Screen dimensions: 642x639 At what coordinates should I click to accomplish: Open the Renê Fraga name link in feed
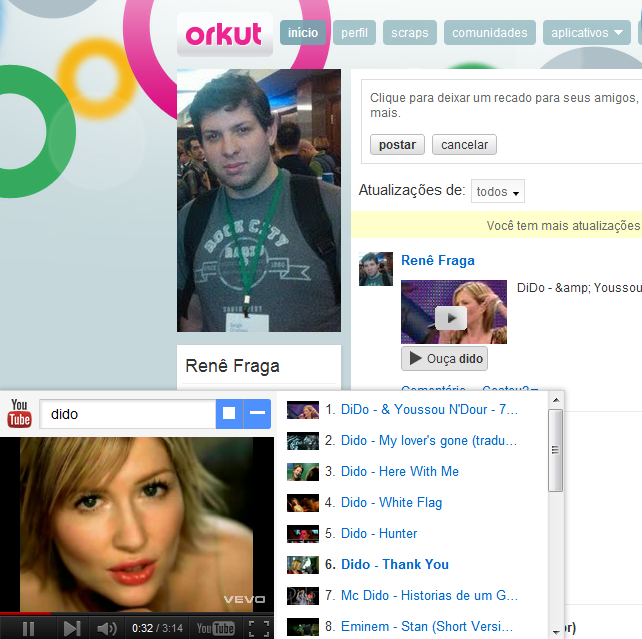[438, 260]
